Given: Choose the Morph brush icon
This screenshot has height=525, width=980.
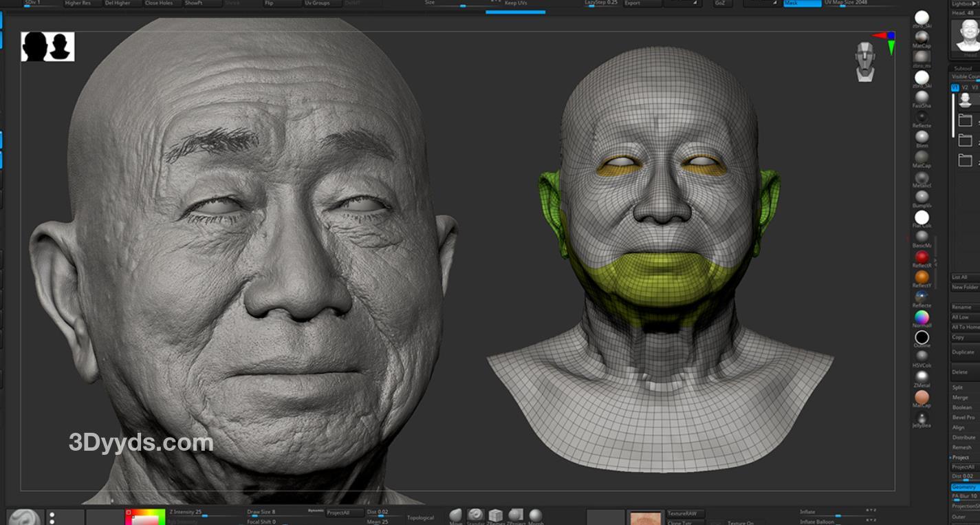Looking at the screenshot, I should click(536, 515).
